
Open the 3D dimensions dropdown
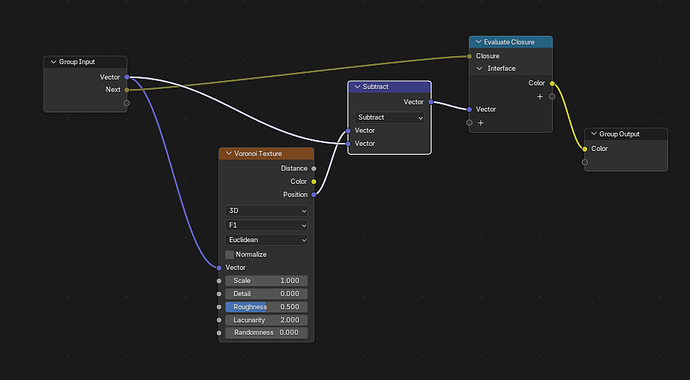tap(266, 211)
